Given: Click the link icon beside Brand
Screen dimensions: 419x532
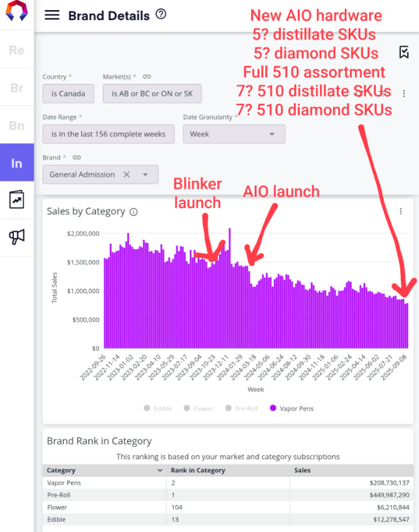Looking at the screenshot, I should 77,157.
